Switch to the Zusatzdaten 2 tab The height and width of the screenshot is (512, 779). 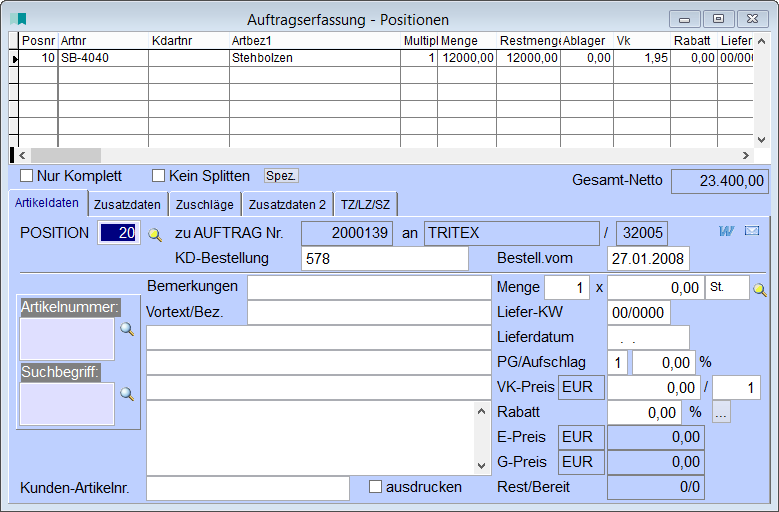pyautogui.click(x=287, y=205)
